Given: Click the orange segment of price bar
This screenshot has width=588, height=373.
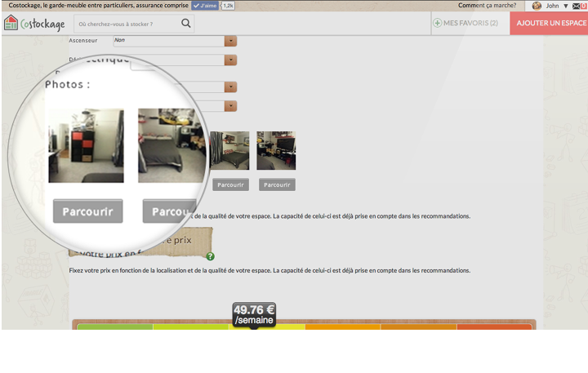Looking at the screenshot, I should click(343, 327).
